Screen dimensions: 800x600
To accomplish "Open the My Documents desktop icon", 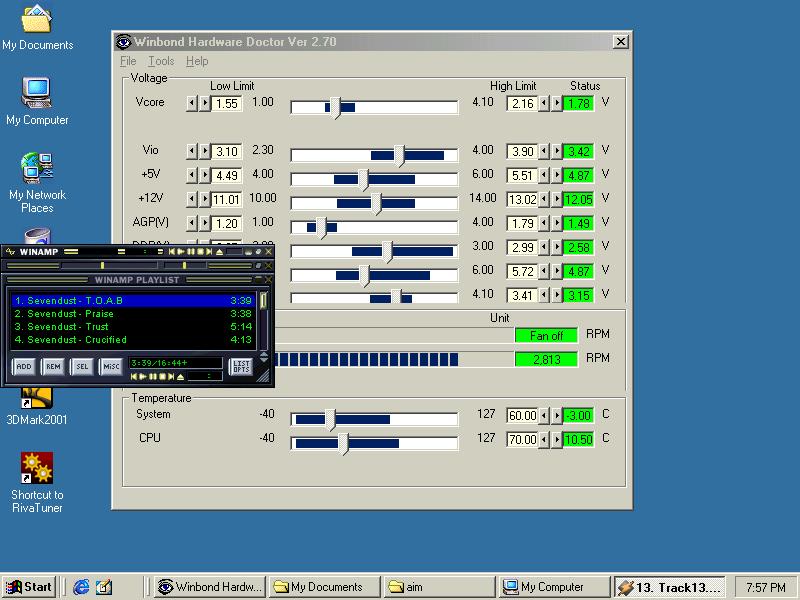I will (37, 28).
